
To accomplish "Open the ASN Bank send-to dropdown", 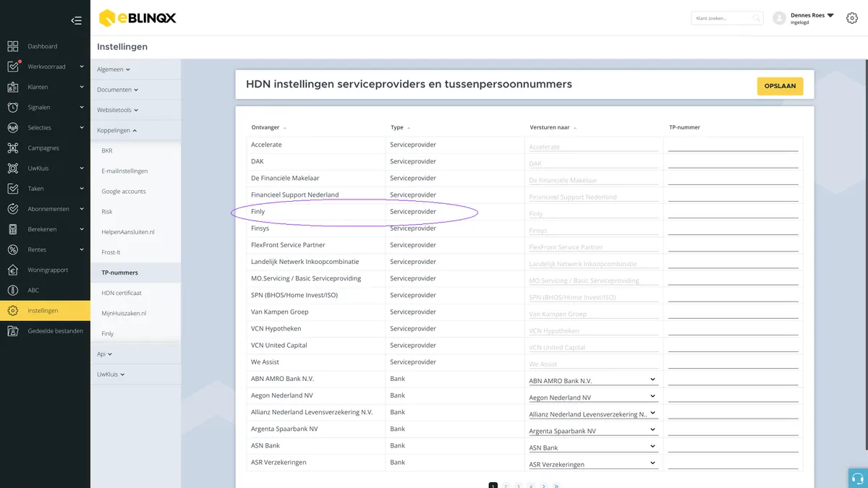I will pos(592,448).
